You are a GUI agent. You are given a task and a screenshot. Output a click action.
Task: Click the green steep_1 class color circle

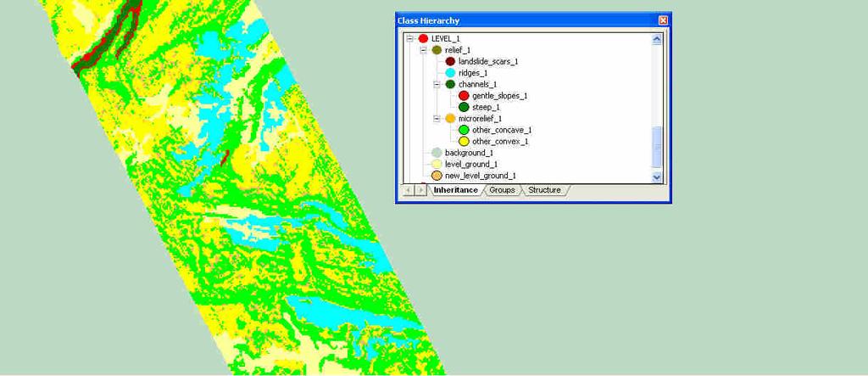pyautogui.click(x=464, y=107)
